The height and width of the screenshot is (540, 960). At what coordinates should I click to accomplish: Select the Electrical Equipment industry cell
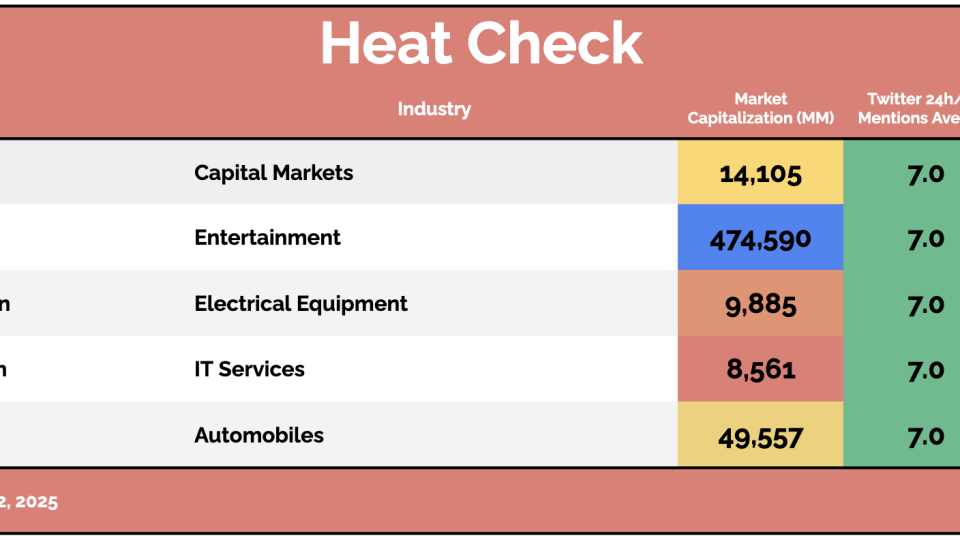300,304
